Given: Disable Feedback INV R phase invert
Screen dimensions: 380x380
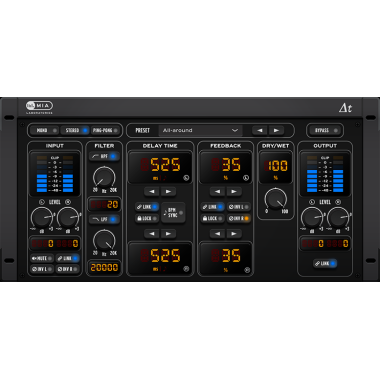Looking at the screenshot, I should (239, 218).
